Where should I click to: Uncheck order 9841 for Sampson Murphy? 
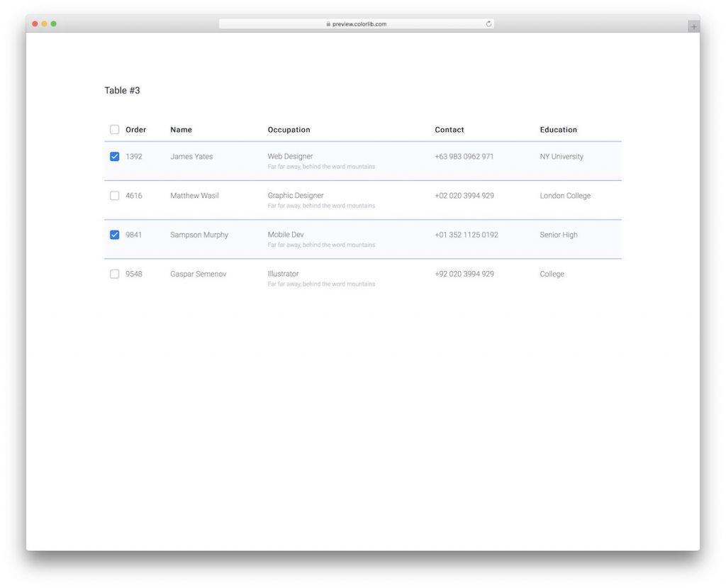(x=114, y=234)
